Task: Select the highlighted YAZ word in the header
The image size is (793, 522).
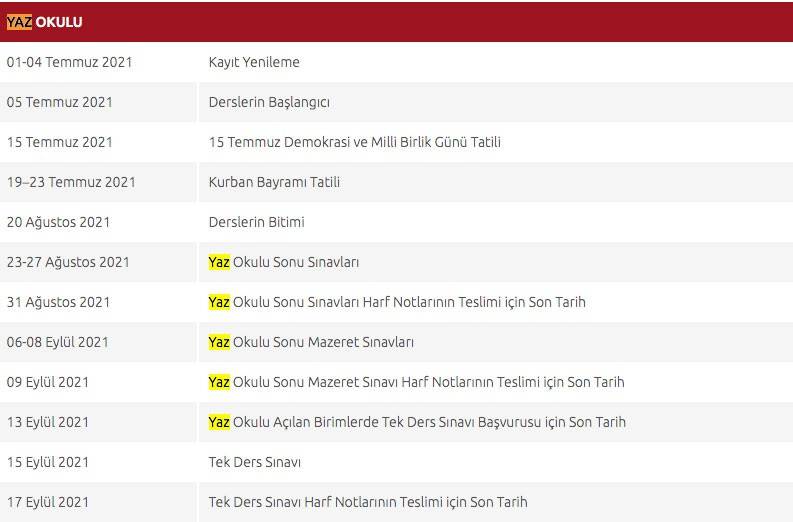Action: [19, 22]
